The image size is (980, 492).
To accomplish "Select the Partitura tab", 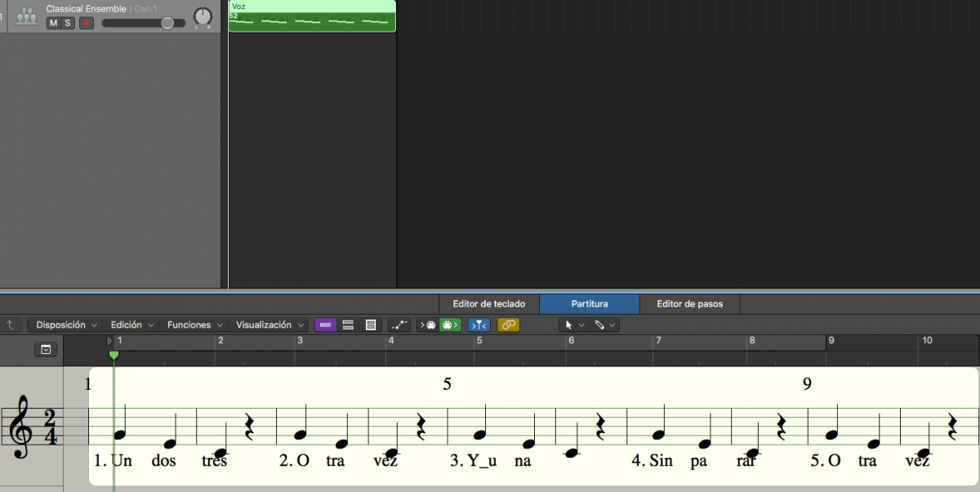I will point(589,304).
